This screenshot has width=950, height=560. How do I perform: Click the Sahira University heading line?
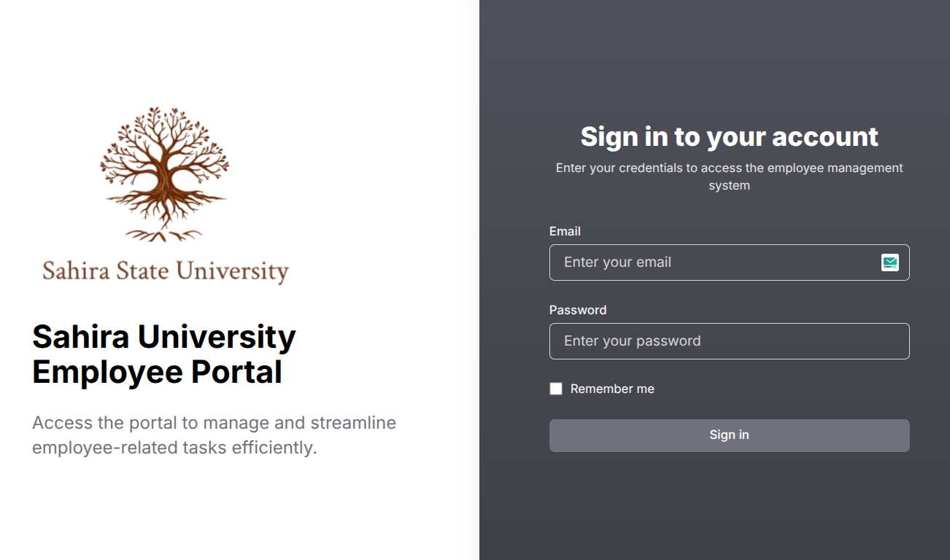click(164, 337)
